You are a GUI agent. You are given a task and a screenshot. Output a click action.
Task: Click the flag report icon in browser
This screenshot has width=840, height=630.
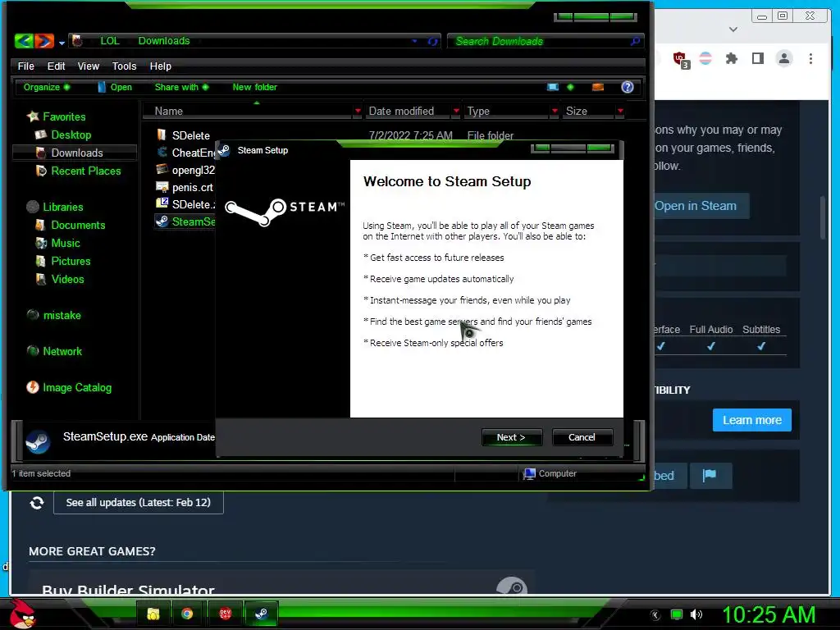pos(710,475)
